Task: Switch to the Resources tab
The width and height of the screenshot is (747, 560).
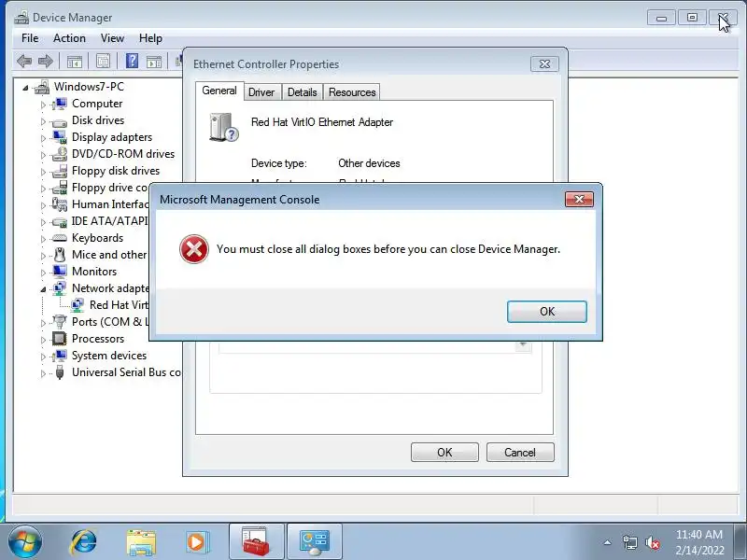Action: click(352, 92)
